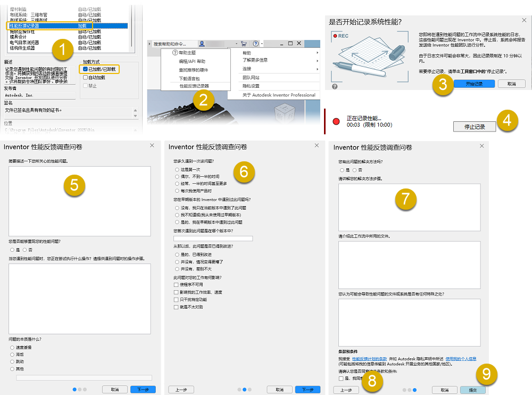532x395 pixels.
Task: Select 性能反馈记录器 row in add-in list
Action: (68, 26)
